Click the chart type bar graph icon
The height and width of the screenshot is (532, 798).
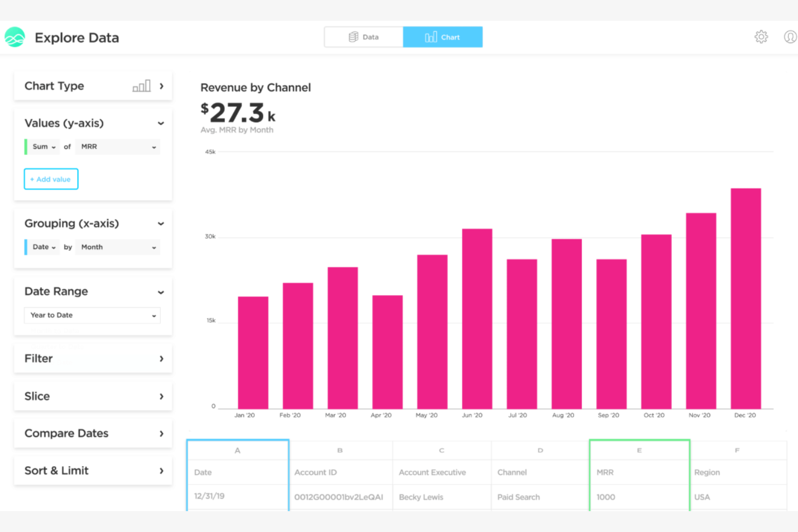point(141,85)
